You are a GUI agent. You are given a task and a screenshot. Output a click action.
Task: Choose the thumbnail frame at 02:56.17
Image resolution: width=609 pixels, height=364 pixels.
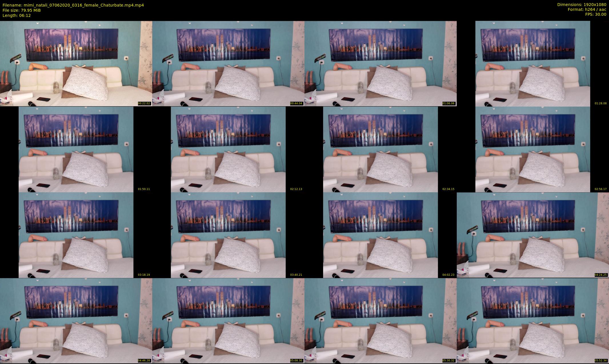533,149
